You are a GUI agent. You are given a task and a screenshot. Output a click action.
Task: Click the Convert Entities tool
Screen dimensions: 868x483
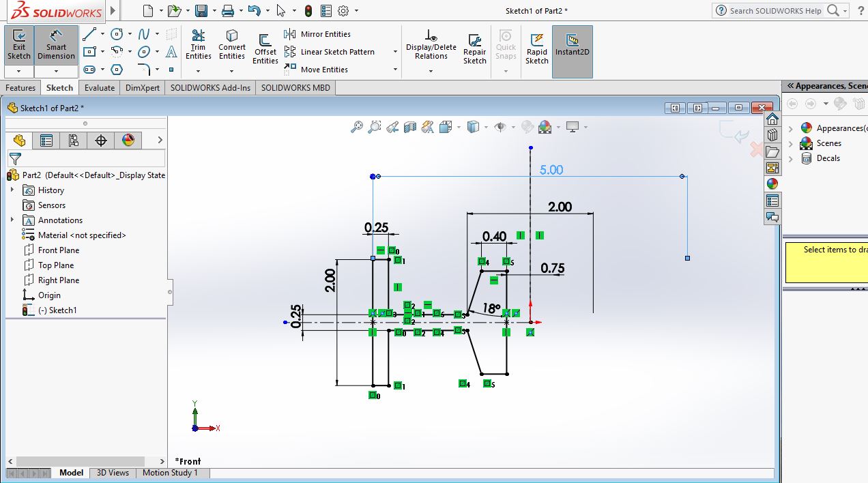click(232, 45)
